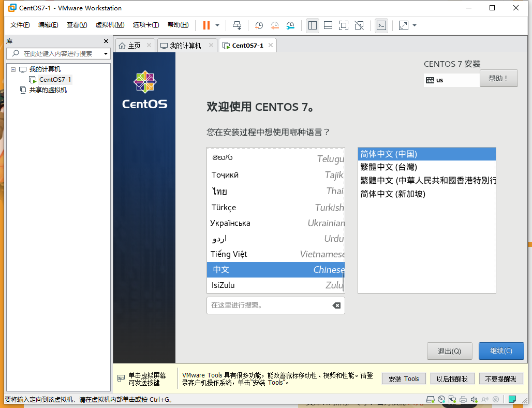
Task: Clear the language search field
Action: (336, 305)
